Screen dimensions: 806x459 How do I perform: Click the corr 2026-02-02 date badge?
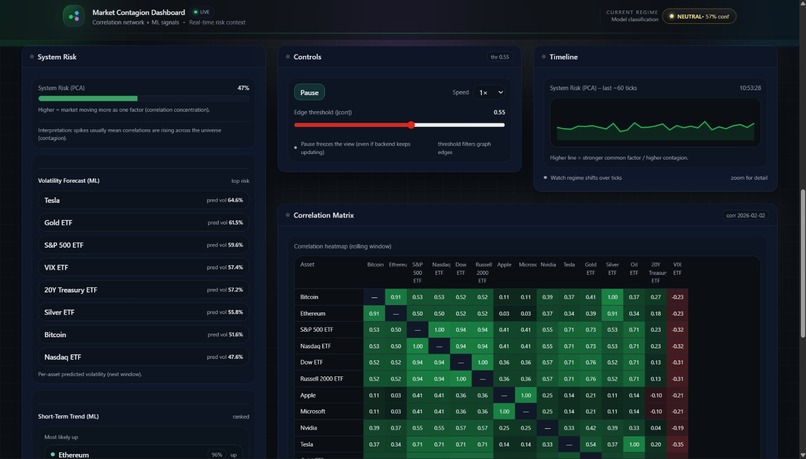click(x=745, y=215)
